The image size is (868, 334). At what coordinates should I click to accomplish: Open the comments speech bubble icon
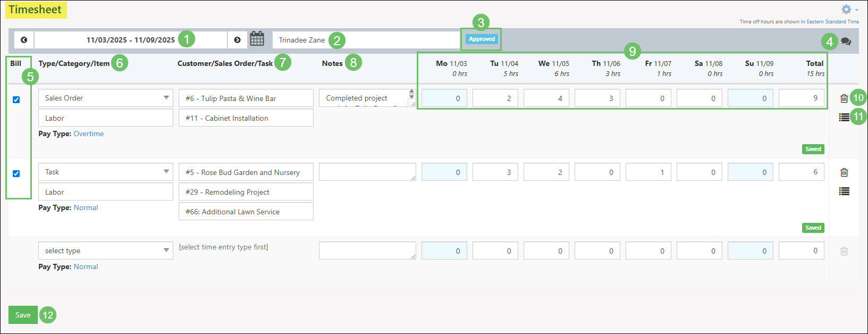pyautogui.click(x=846, y=41)
